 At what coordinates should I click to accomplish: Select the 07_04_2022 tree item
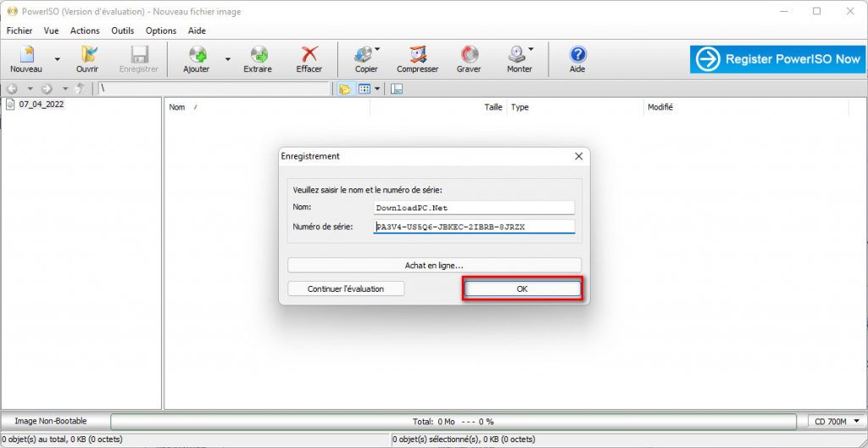pyautogui.click(x=42, y=104)
